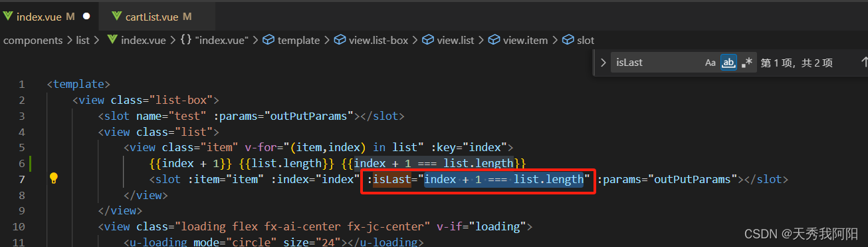Toggle Match Case (Aa) in find widget
The height and width of the screenshot is (247, 868).
click(710, 63)
